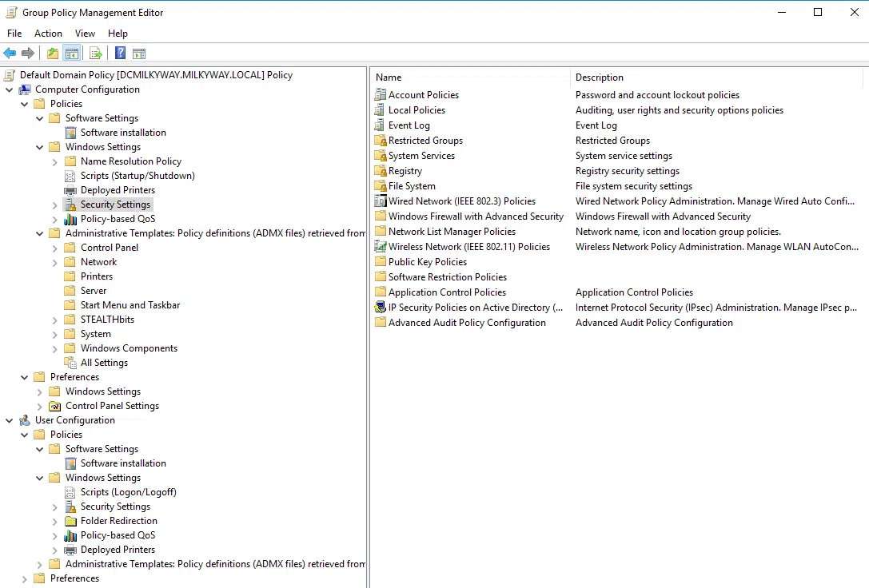
Task: Click the Export List toolbar icon
Action: (x=95, y=54)
